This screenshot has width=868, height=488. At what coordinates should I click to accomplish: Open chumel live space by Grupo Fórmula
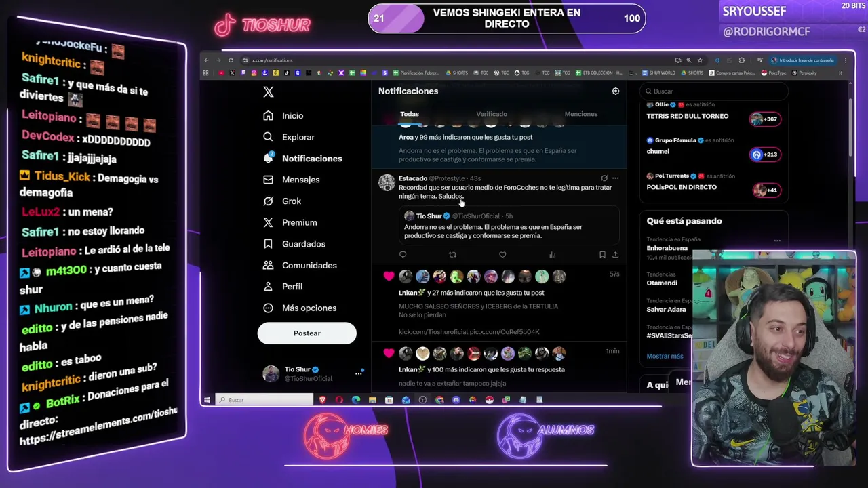click(x=658, y=152)
